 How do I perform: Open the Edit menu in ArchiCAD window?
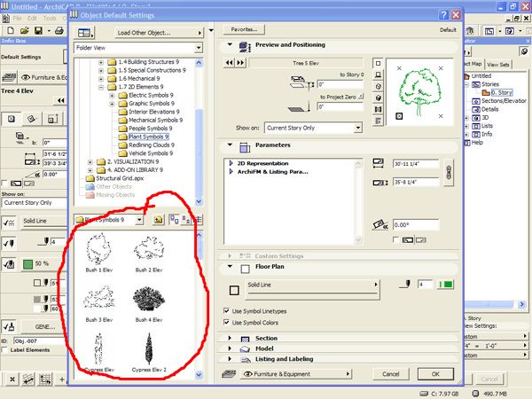pos(32,18)
